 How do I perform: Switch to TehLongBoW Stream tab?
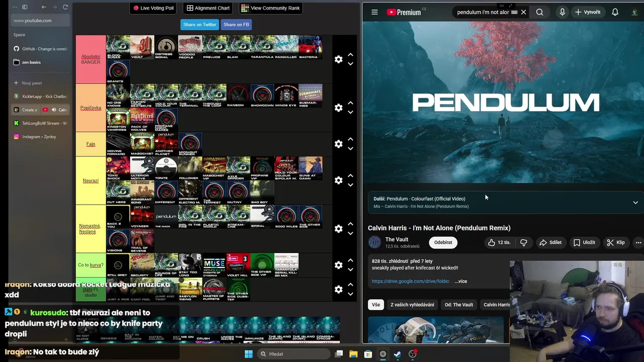coord(40,123)
